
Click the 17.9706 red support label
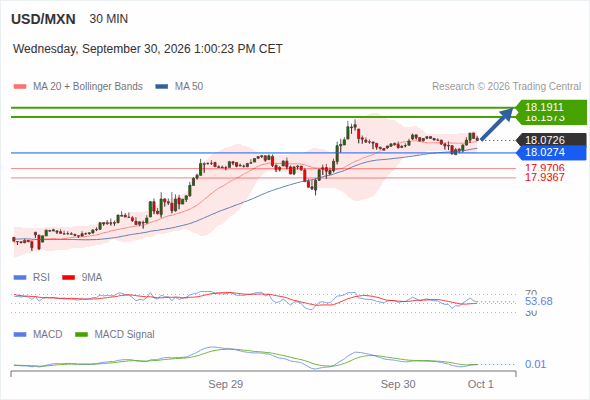click(x=544, y=168)
